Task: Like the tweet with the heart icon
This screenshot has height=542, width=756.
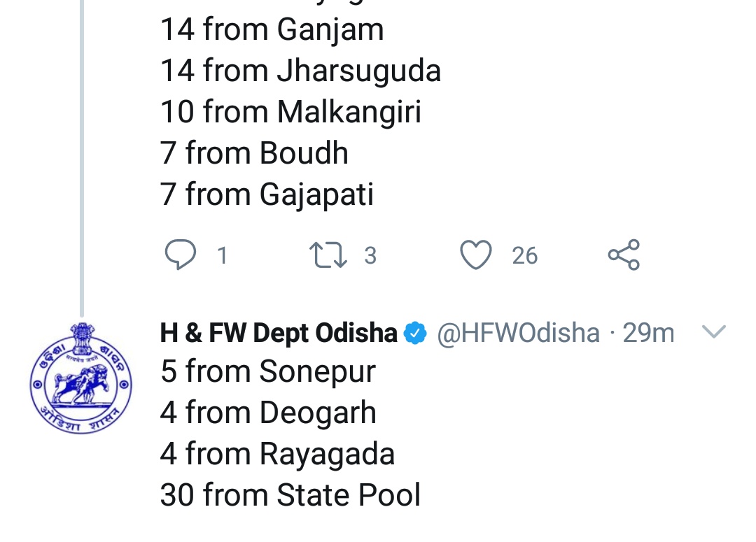Action: (x=476, y=255)
